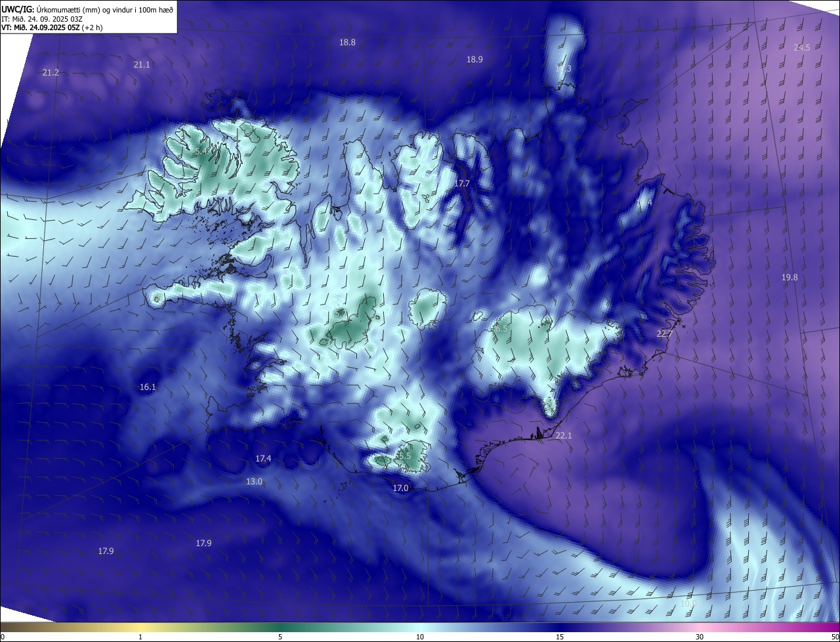The width and height of the screenshot is (840, 642).
Task: Click the '50' tick label on the colour scale
Action: point(834,637)
